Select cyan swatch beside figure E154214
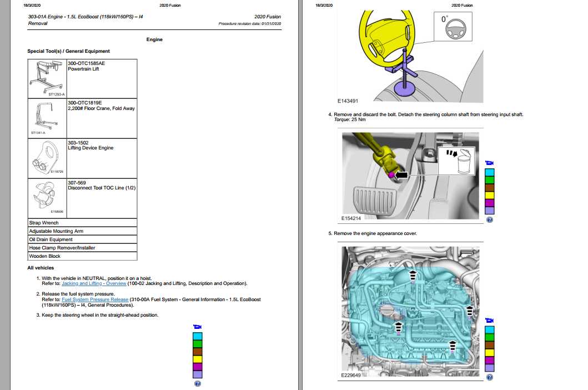This screenshot has height=390, width=588. point(490,172)
